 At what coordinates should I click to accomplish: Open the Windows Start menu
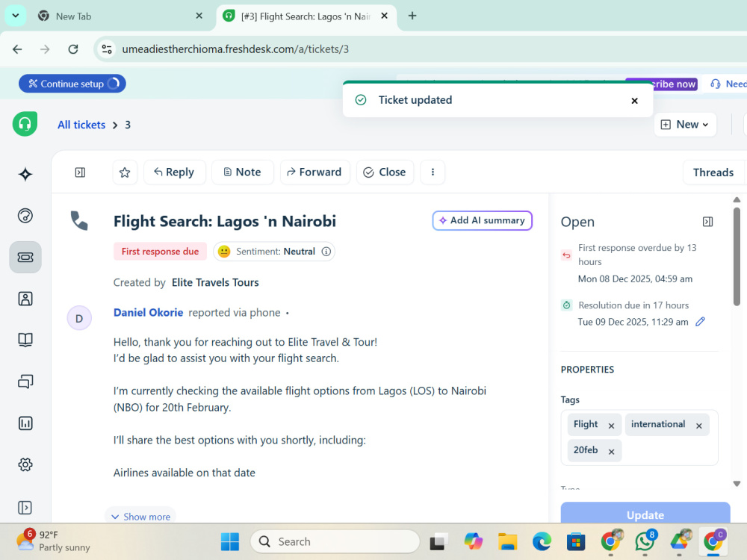230,541
